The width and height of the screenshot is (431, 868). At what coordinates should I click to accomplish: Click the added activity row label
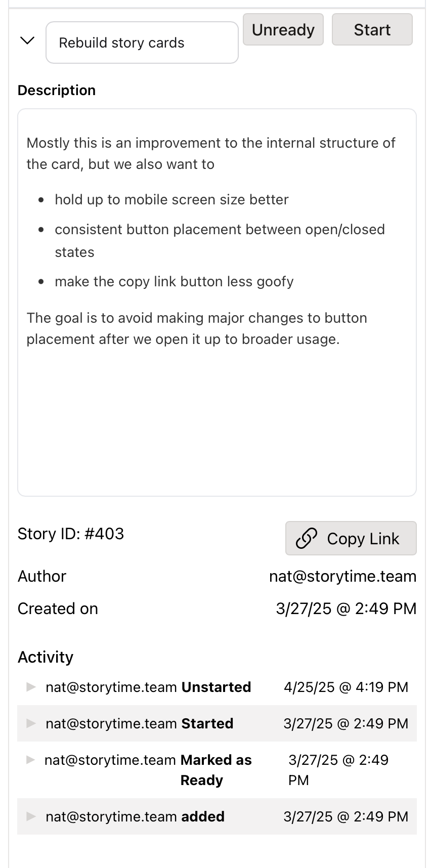tap(202, 816)
